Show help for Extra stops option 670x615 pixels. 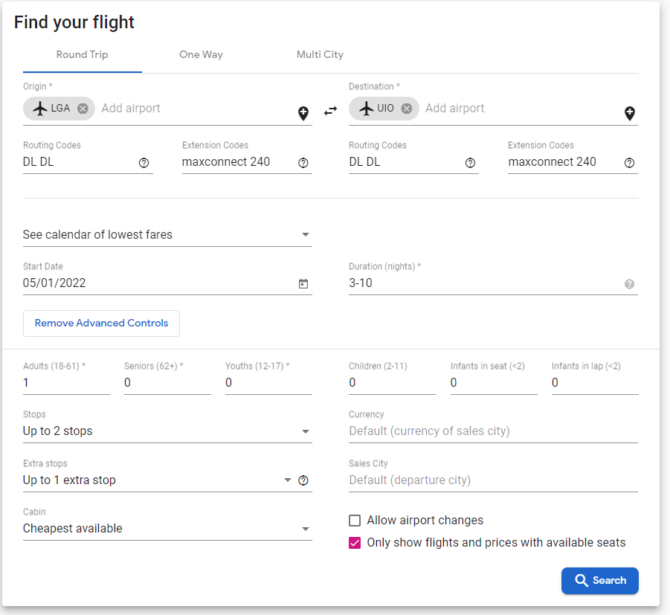[304, 481]
